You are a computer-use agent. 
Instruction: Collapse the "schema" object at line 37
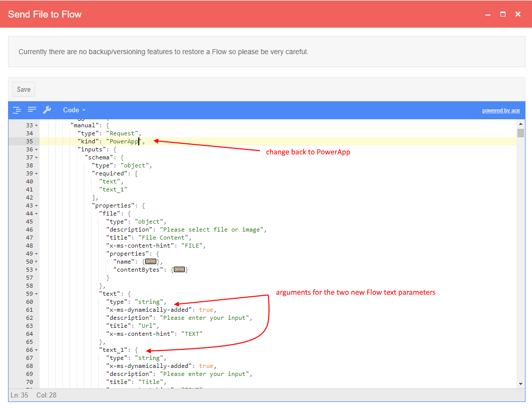tap(37, 157)
